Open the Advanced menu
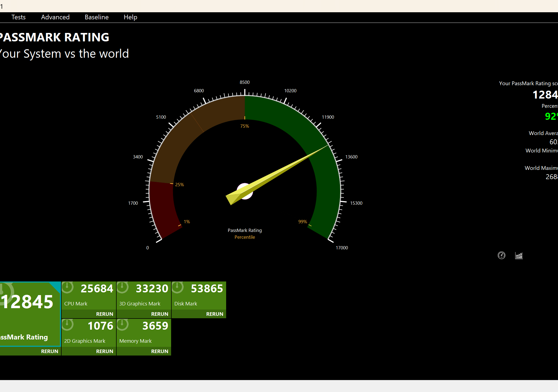This screenshot has width=558, height=392. [55, 17]
